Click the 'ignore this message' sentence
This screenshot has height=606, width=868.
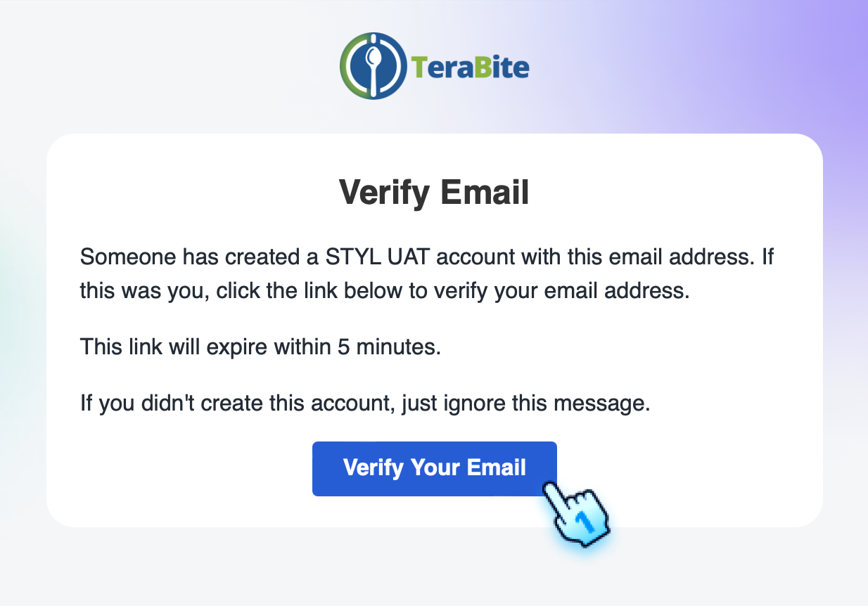(x=366, y=403)
